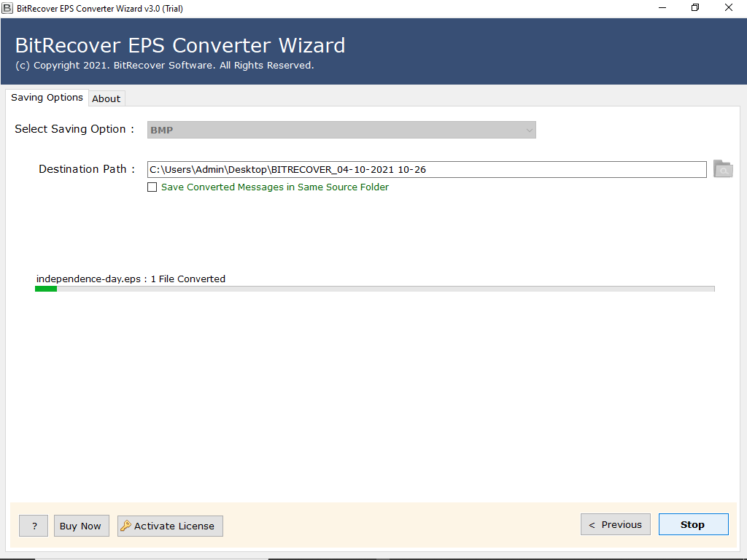Open help via the ? button
The height and width of the screenshot is (560, 747).
34,526
